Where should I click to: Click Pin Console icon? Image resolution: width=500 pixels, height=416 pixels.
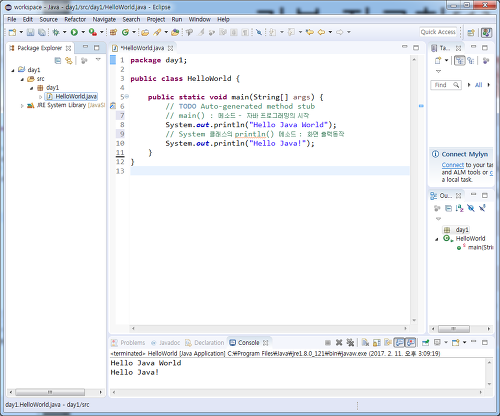pos(426,342)
